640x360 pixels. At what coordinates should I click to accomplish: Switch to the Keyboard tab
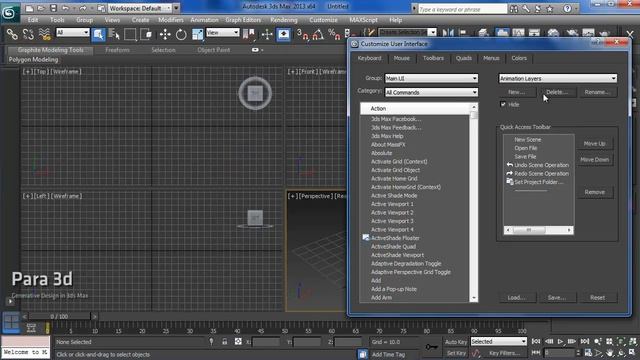coord(369,58)
